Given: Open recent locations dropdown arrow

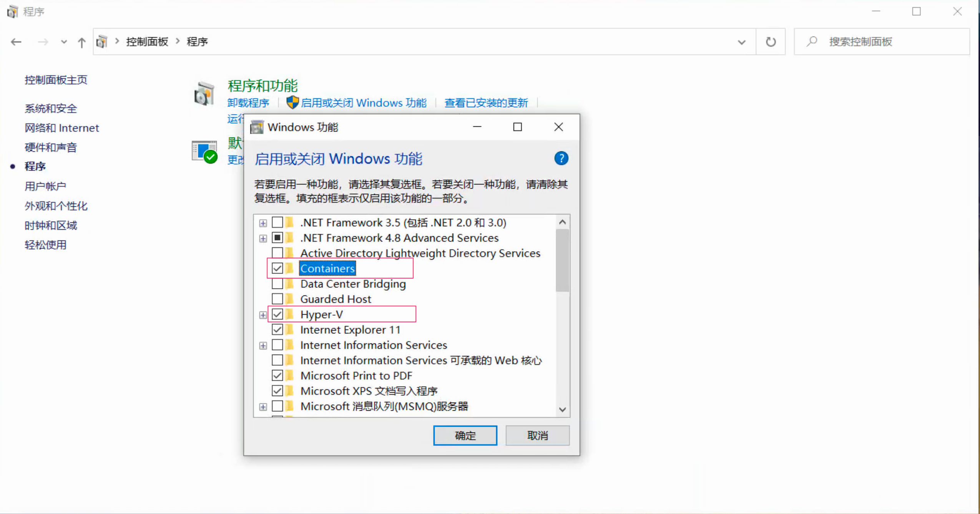Looking at the screenshot, I should (64, 42).
